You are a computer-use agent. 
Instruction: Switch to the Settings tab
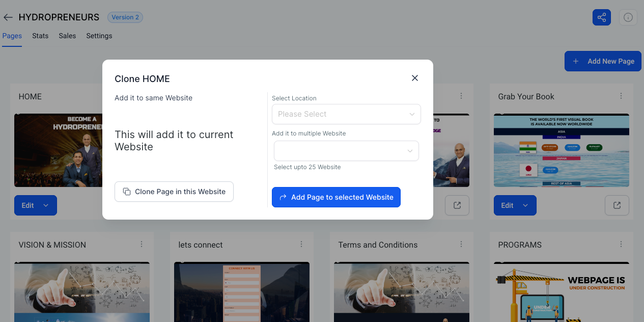(x=99, y=36)
